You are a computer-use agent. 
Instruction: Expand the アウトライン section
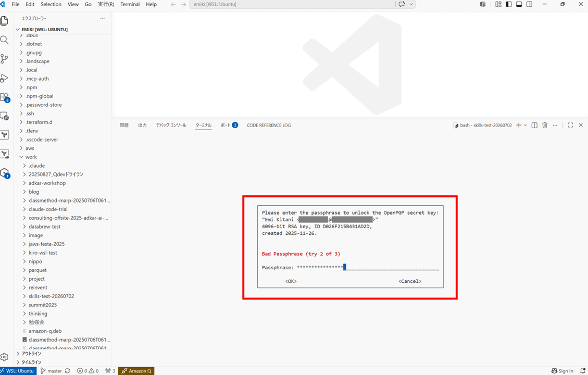point(63,354)
